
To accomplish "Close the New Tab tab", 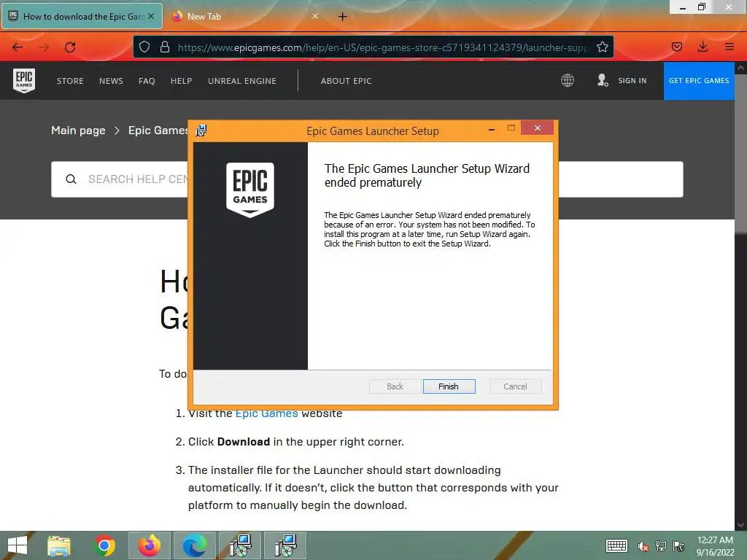I will 315,16.
